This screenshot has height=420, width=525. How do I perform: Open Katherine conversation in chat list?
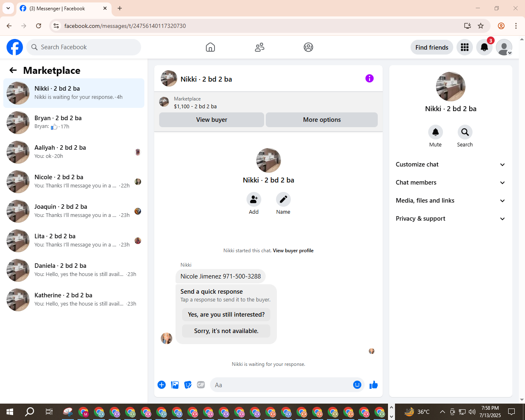[x=74, y=300]
